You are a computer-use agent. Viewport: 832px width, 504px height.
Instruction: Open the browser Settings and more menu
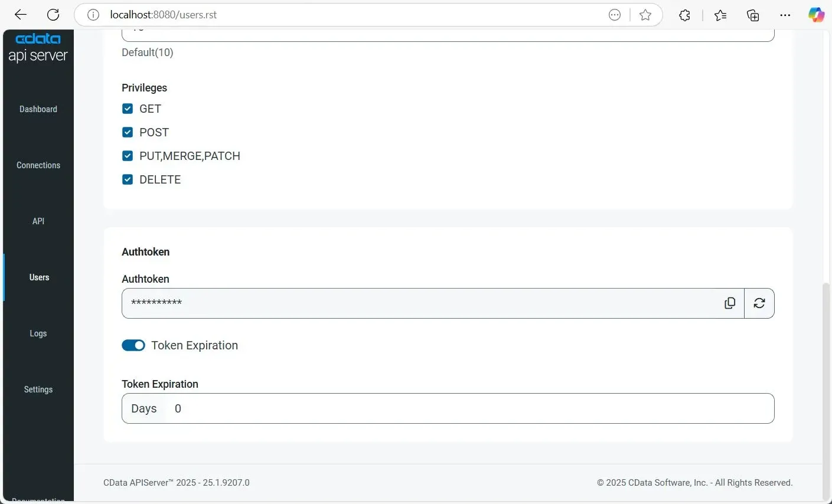pyautogui.click(x=785, y=15)
